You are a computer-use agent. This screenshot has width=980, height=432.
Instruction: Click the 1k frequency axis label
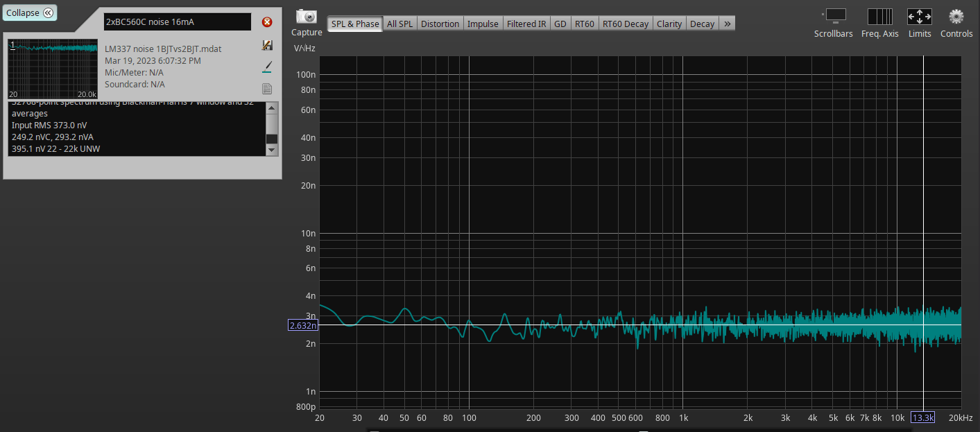point(683,417)
